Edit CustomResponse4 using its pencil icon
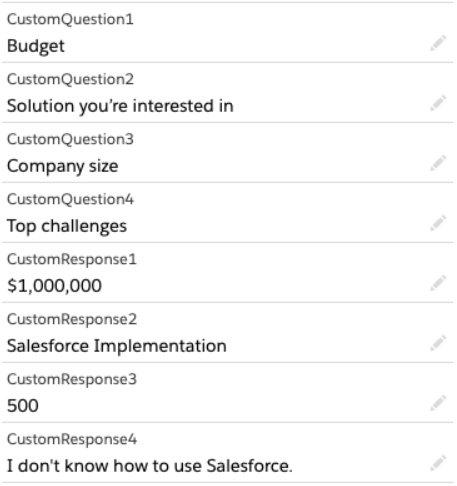 coord(438,464)
